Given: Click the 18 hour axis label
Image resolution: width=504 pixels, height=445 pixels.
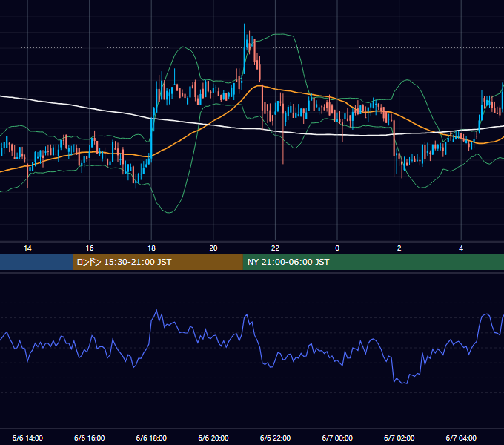Looking at the screenshot, I should point(151,248).
